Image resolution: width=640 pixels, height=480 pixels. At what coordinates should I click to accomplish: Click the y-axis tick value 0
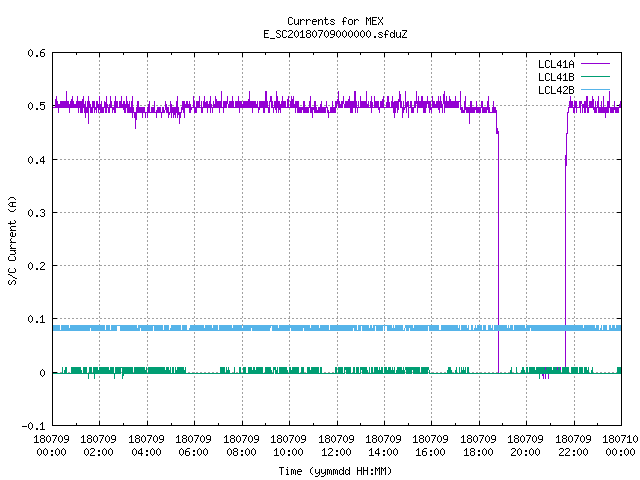click(42, 373)
